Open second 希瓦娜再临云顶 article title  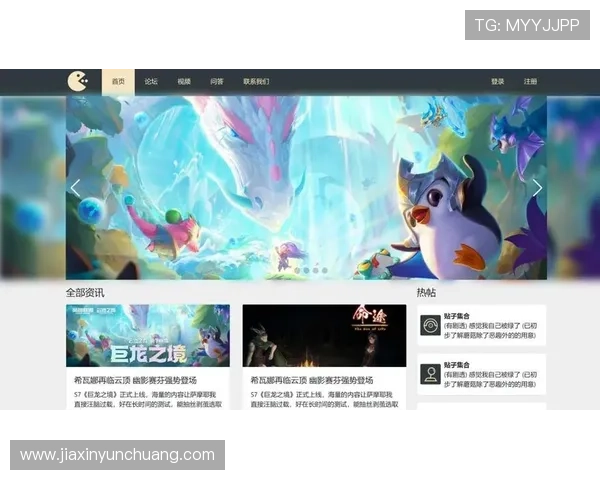click(311, 381)
